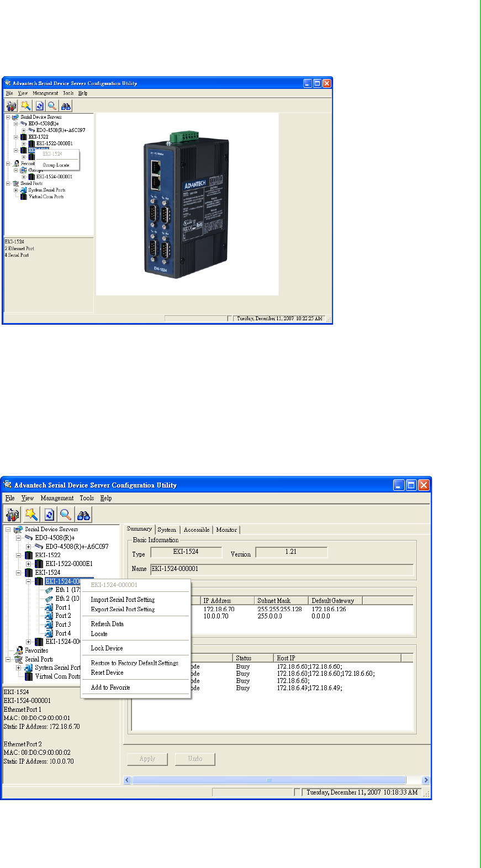The height and width of the screenshot is (868, 481).
Task: Click the Subnet Mask column header
Action: tap(281, 601)
